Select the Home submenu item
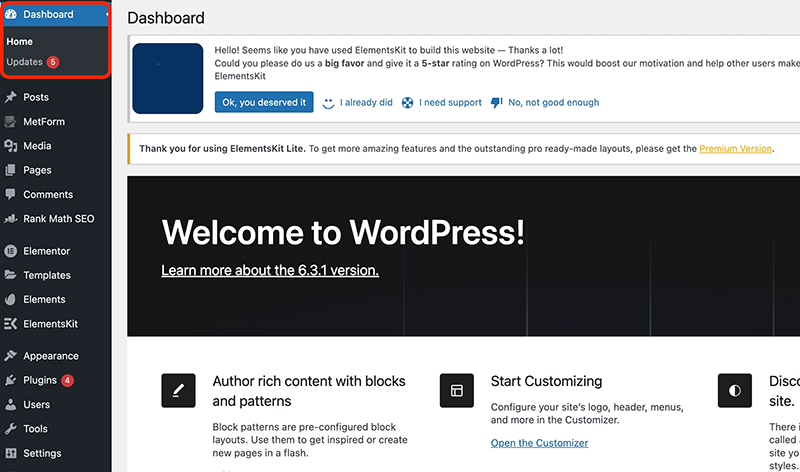This screenshot has height=472, width=800. point(19,42)
